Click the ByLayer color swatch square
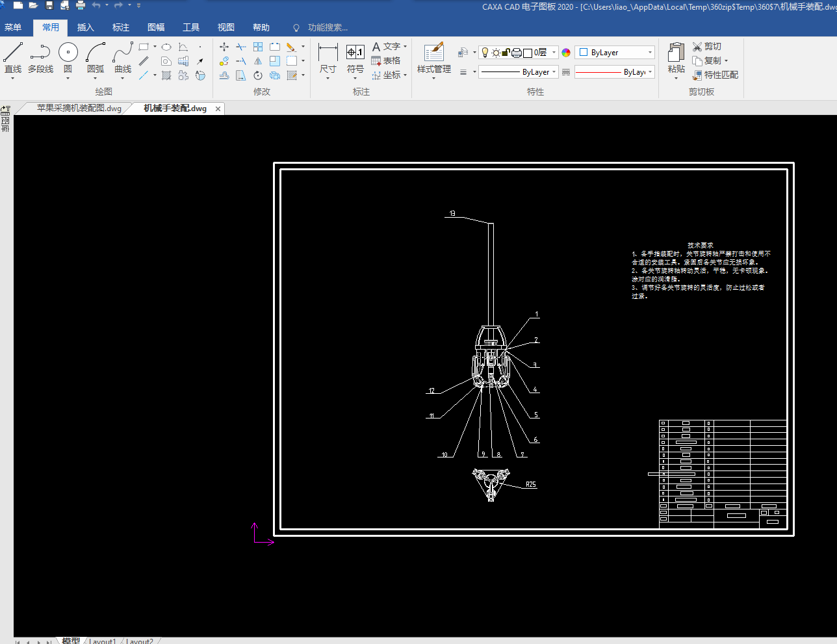 (584, 53)
